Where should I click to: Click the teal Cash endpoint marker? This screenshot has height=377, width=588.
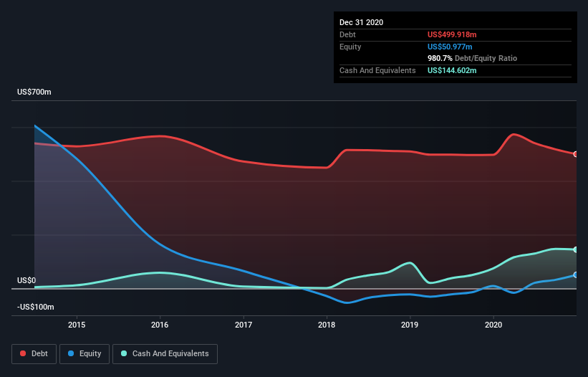click(x=575, y=249)
